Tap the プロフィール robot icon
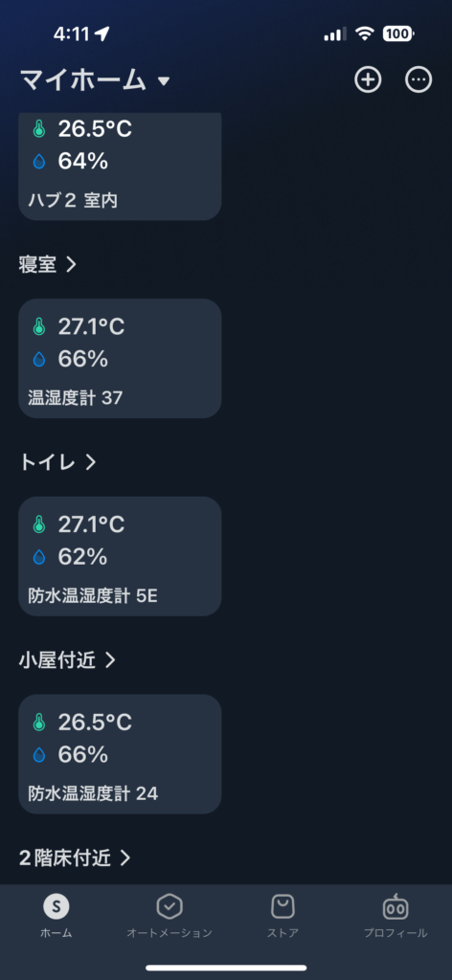452x980 pixels. [395, 906]
